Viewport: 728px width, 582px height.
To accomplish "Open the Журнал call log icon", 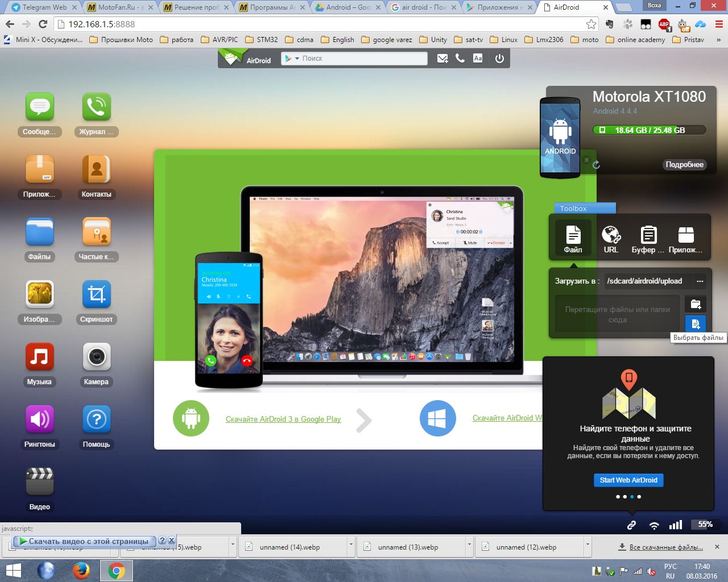I will [96, 107].
